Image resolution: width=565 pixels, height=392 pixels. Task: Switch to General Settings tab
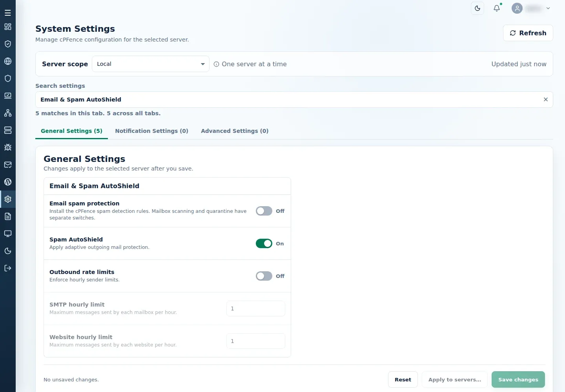point(71,131)
